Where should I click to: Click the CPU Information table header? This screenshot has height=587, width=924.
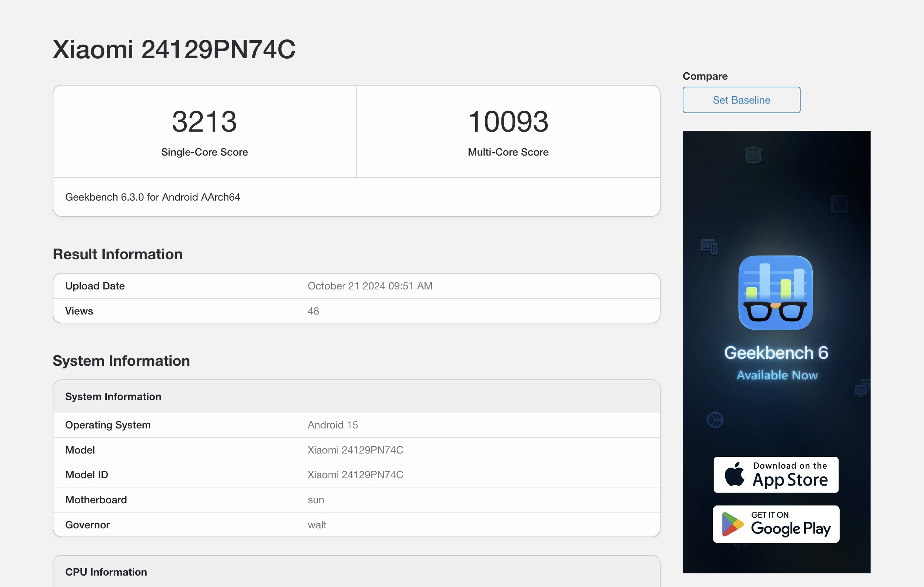(357, 571)
